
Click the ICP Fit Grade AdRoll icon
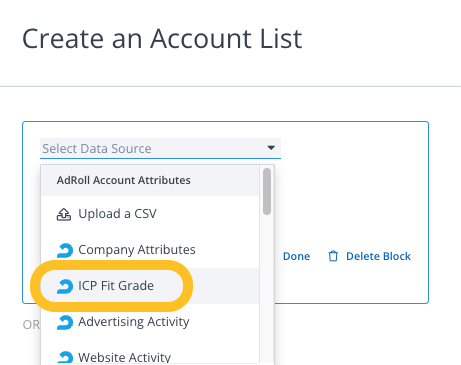(65, 286)
